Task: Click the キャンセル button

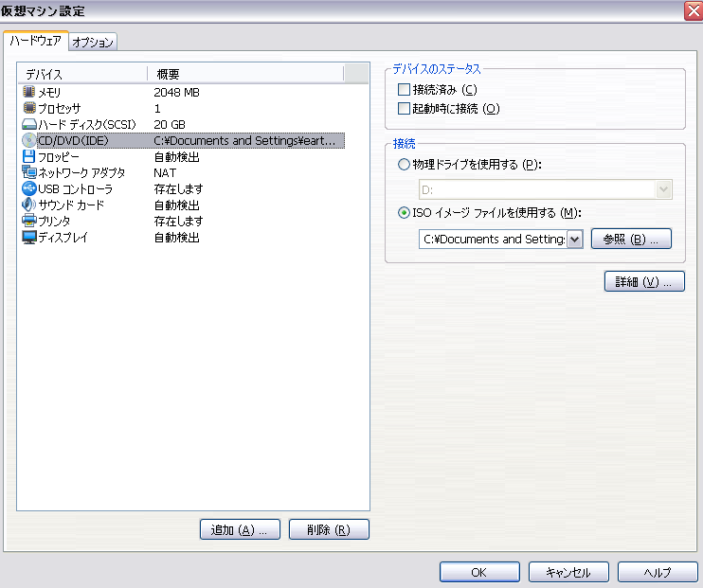Action: point(568,572)
